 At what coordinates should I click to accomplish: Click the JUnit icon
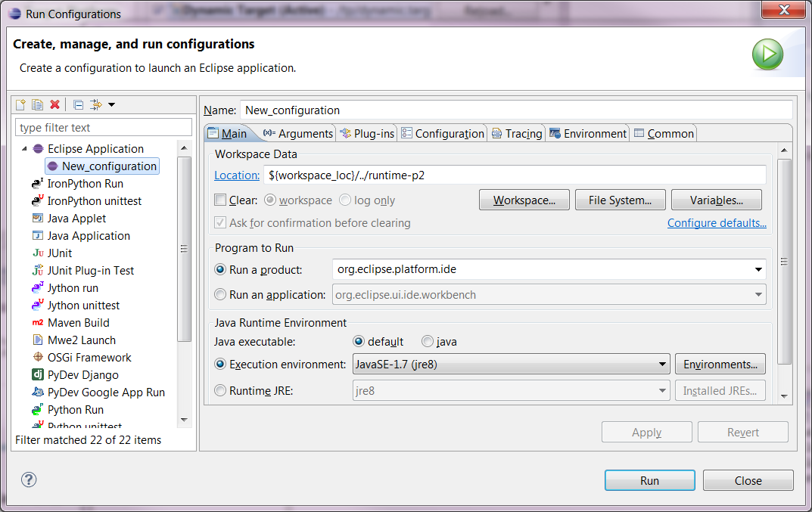pyautogui.click(x=38, y=253)
